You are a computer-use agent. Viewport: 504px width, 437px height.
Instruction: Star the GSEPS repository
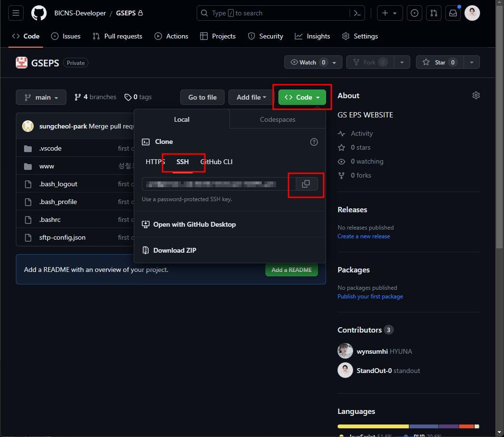[x=440, y=63]
